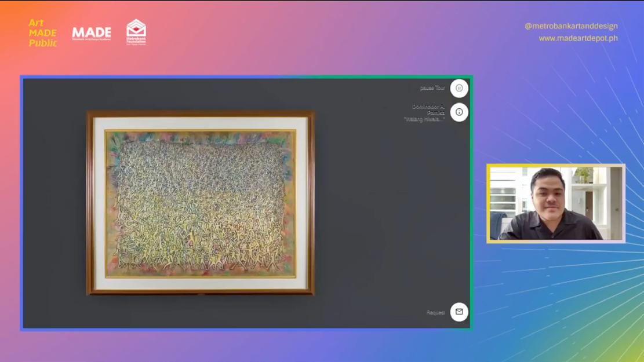Click the envelope Request icon
Screen dimensions: 644x362
[x=459, y=312]
